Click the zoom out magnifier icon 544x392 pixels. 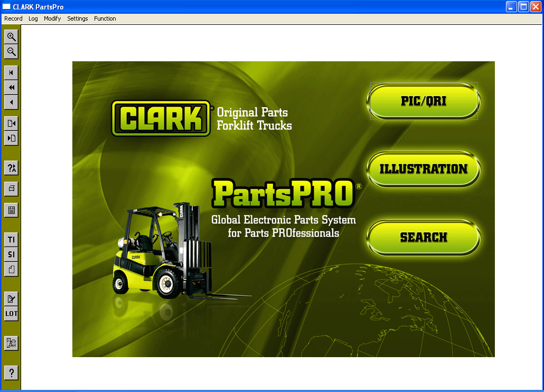[x=11, y=52]
